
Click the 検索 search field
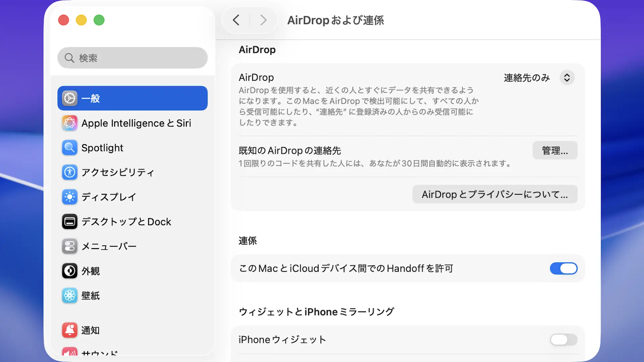tap(132, 58)
